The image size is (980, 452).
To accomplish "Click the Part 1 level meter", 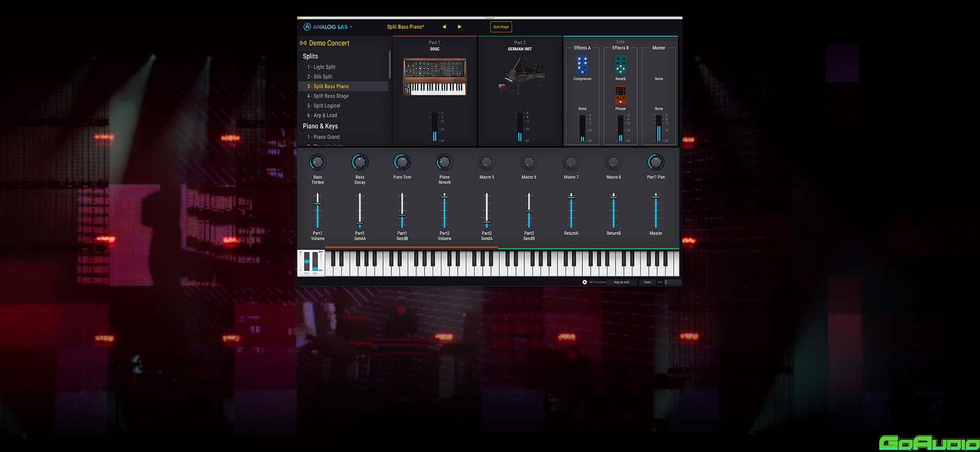I will [x=435, y=127].
